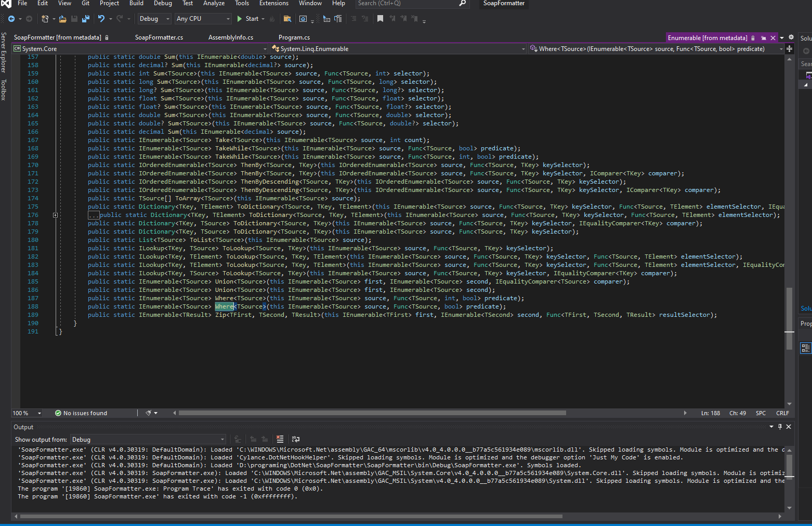Click the Output panel horizontal scrollbar thumb
Screen dimensions: 812x526
point(291,517)
